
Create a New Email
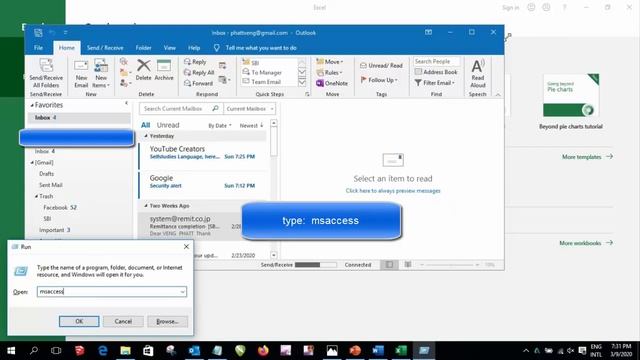point(81,73)
